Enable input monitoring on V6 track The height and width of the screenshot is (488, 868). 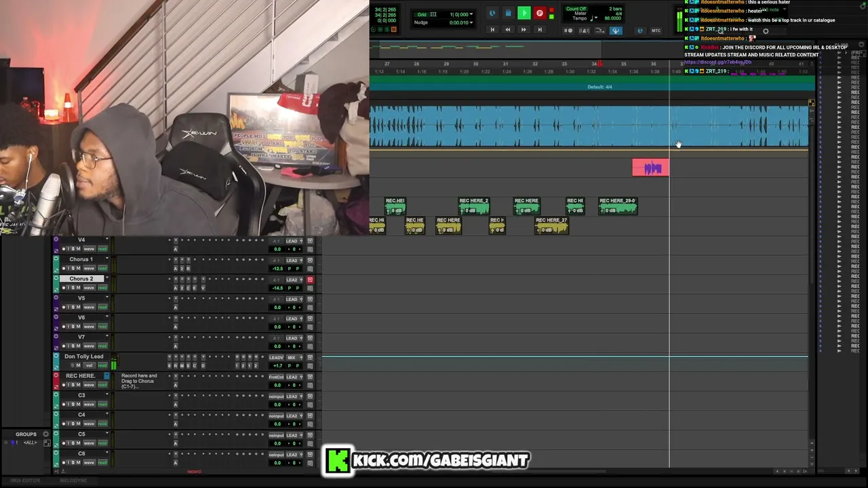[x=68, y=327]
